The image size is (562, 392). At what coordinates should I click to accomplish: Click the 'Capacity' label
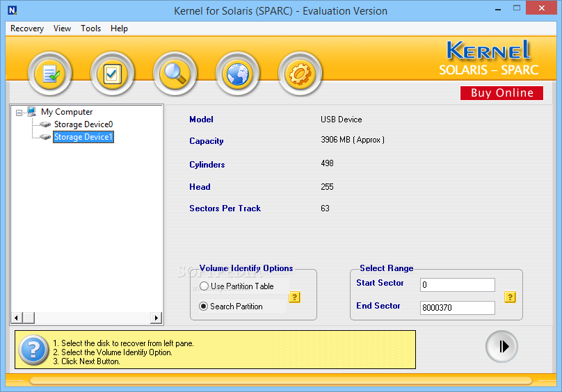coord(207,141)
